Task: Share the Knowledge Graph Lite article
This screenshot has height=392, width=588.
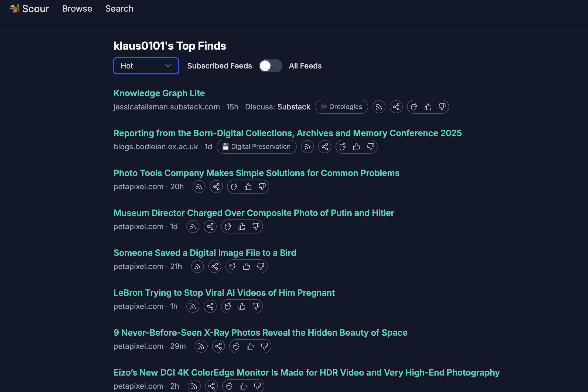Action: tap(396, 107)
